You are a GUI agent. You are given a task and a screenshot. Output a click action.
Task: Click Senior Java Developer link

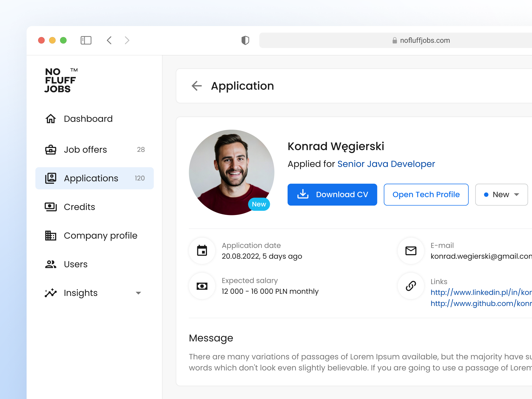click(x=386, y=164)
